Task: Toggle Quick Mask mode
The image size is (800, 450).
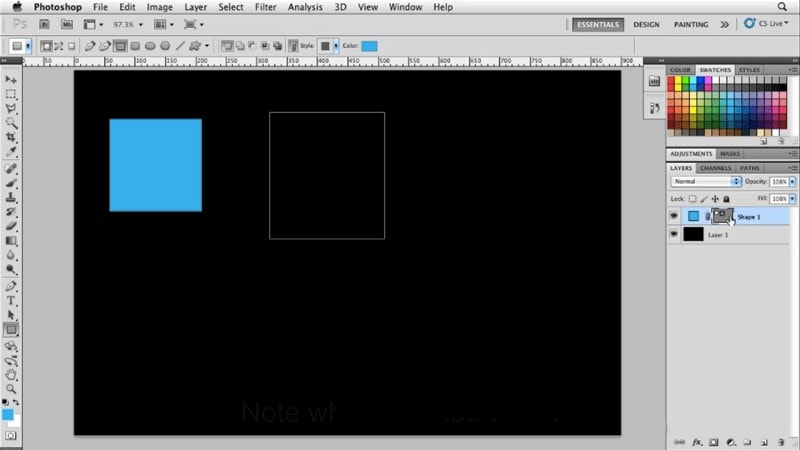Action: tap(11, 436)
